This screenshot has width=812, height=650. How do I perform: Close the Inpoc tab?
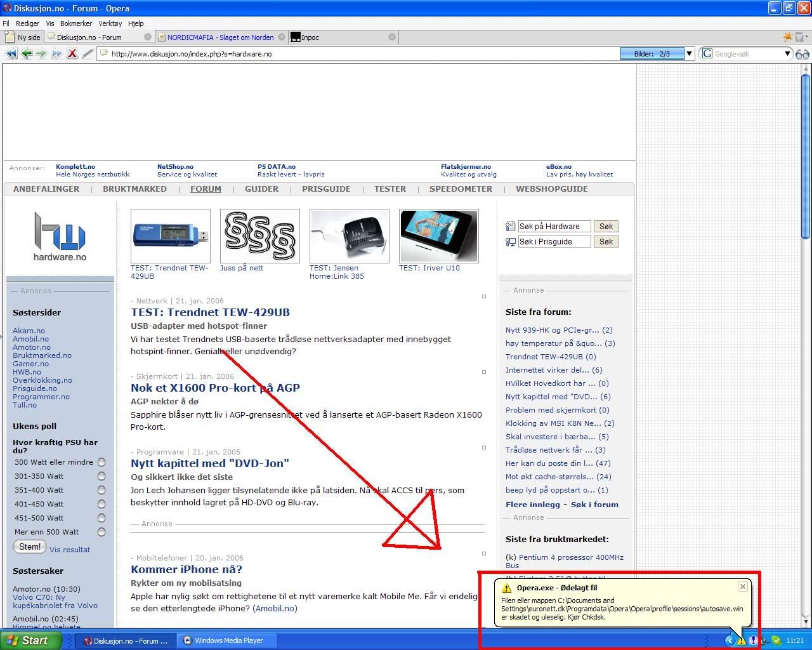coord(392,37)
